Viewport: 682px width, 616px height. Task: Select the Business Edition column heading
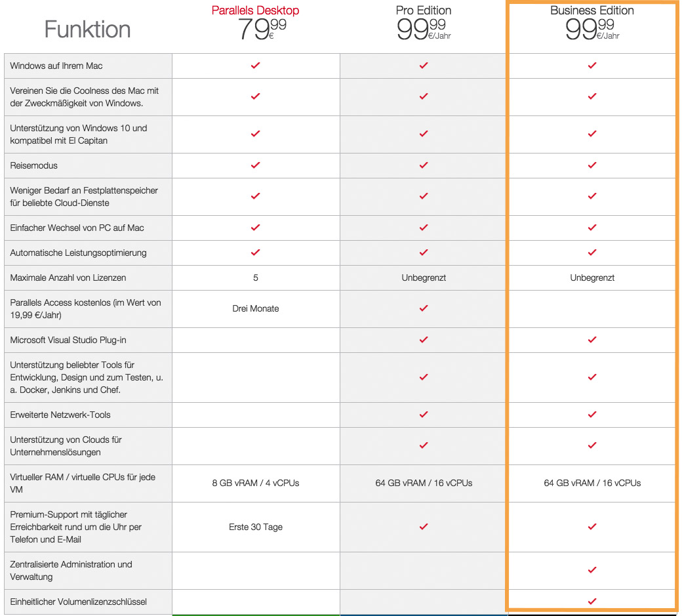coord(592,10)
